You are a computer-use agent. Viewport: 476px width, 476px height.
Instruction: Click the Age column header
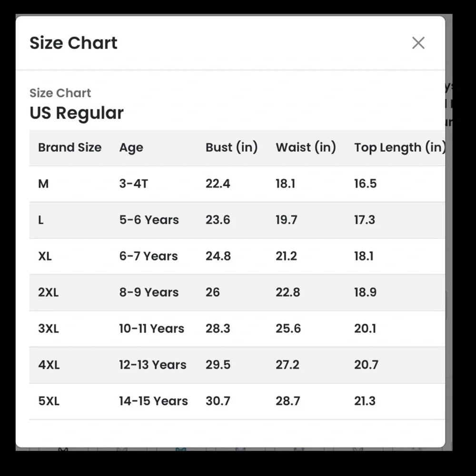point(131,148)
